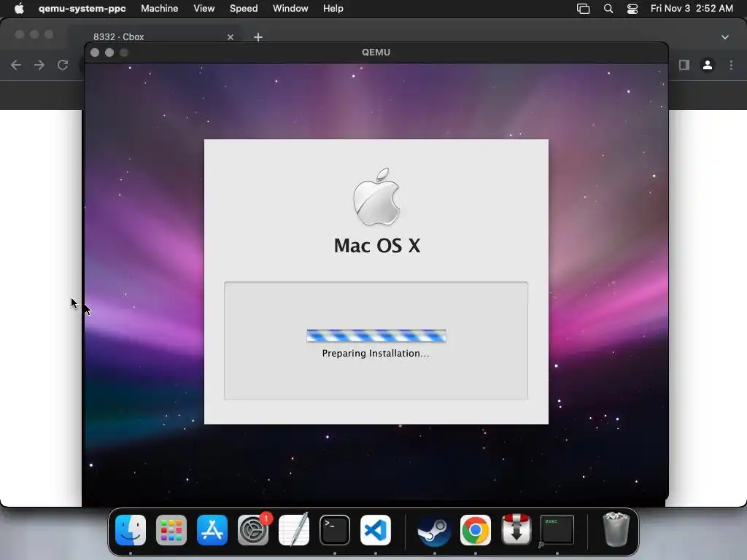Open Steam from the Dock
The image size is (747, 560).
pyautogui.click(x=435, y=530)
